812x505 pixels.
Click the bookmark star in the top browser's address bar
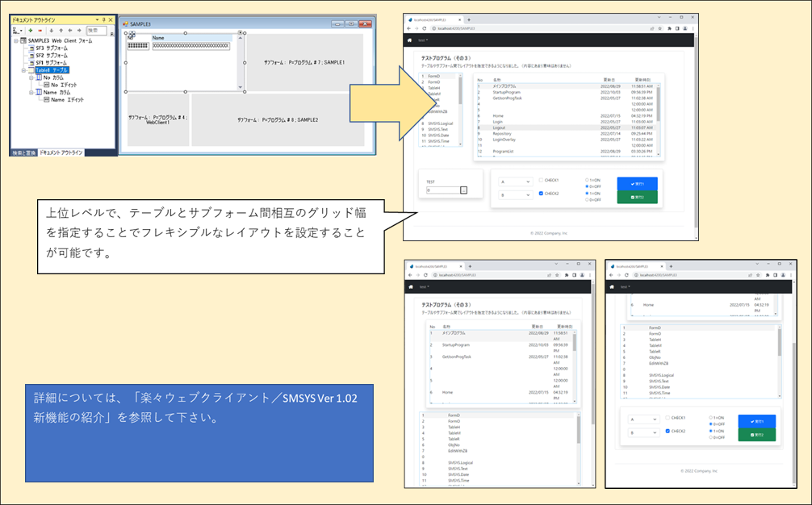659,28
